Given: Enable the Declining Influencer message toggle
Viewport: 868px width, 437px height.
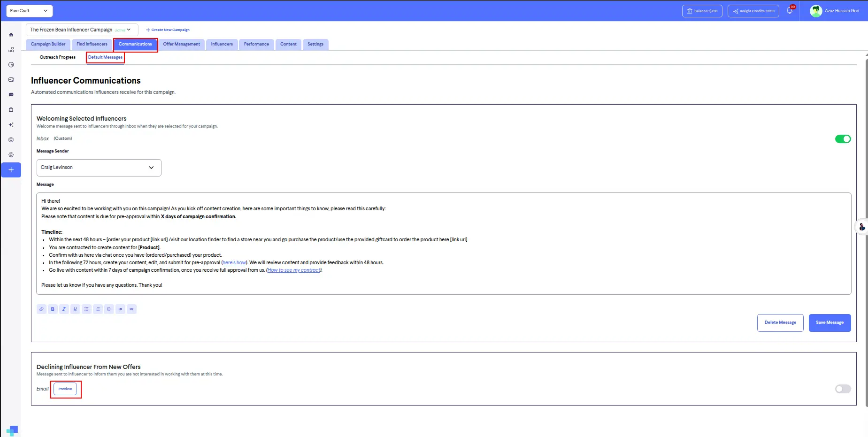Looking at the screenshot, I should tap(843, 389).
